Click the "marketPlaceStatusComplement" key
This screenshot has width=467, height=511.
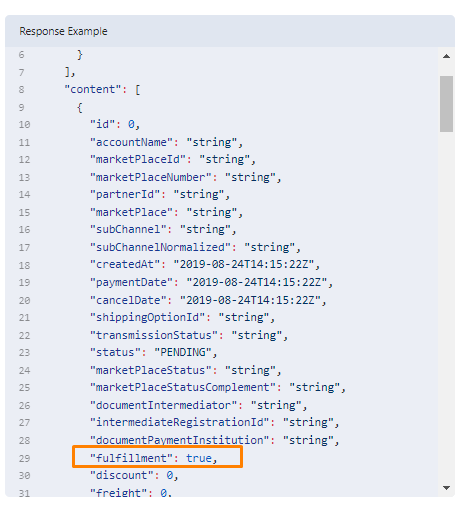tap(183, 387)
